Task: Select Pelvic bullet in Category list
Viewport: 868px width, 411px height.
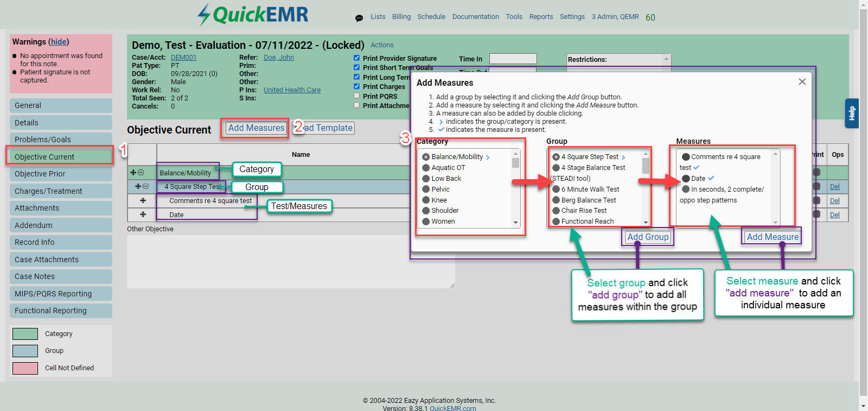Action: click(x=426, y=189)
